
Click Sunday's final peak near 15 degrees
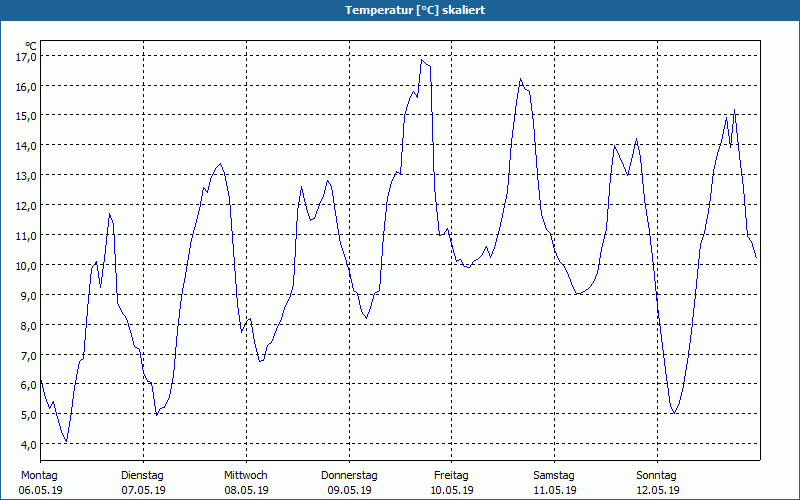click(734, 109)
